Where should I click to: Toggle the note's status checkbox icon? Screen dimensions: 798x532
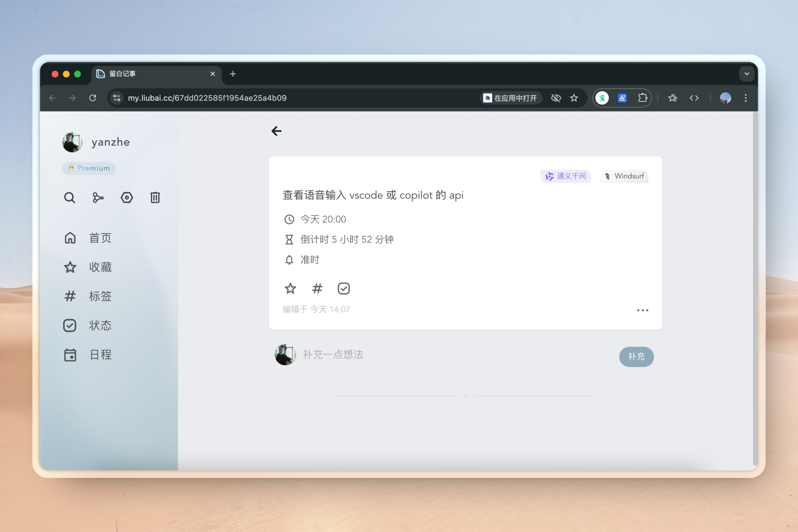[344, 289]
